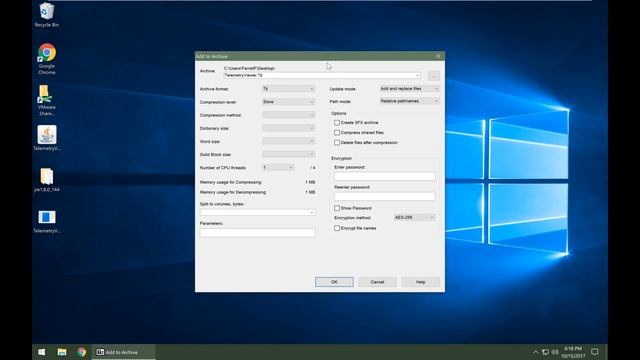Image resolution: width=640 pixels, height=360 pixels.
Task: Open the Windows Start menu
Action: click(42, 352)
